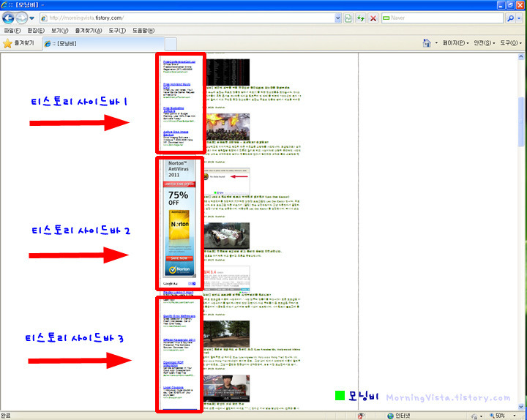Open the 안전(S) command bar menu
Screen dimensions: 527x420
pyautogui.click(x=485, y=43)
